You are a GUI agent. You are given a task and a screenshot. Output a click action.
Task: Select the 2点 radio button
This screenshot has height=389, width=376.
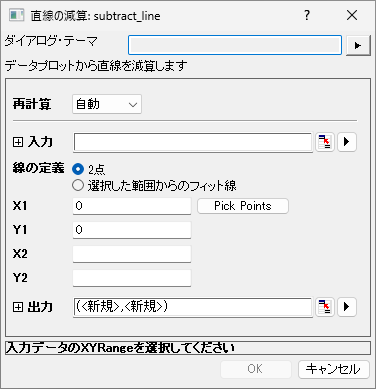[78, 169]
